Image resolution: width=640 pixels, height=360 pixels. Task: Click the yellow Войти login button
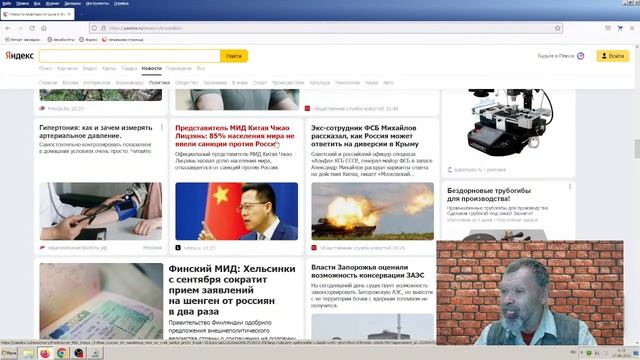click(x=613, y=56)
